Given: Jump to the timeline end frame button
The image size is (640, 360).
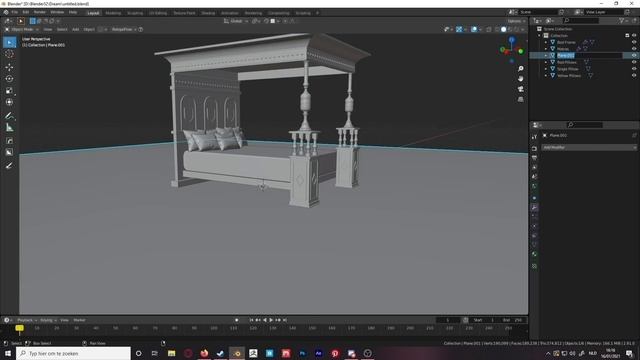Looking at the screenshot, I should [285, 320].
